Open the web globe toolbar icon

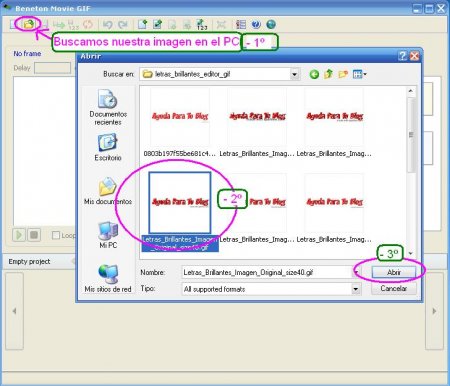pyautogui.click(x=271, y=24)
